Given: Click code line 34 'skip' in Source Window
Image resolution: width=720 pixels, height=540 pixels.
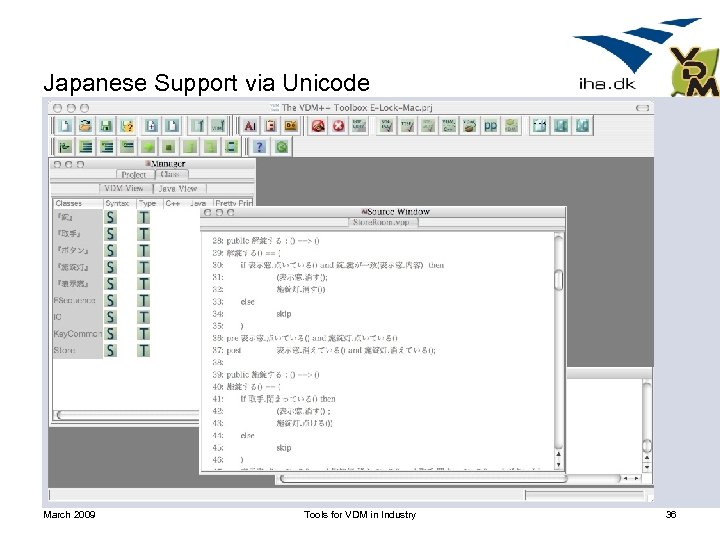Looking at the screenshot, I should [x=284, y=314].
